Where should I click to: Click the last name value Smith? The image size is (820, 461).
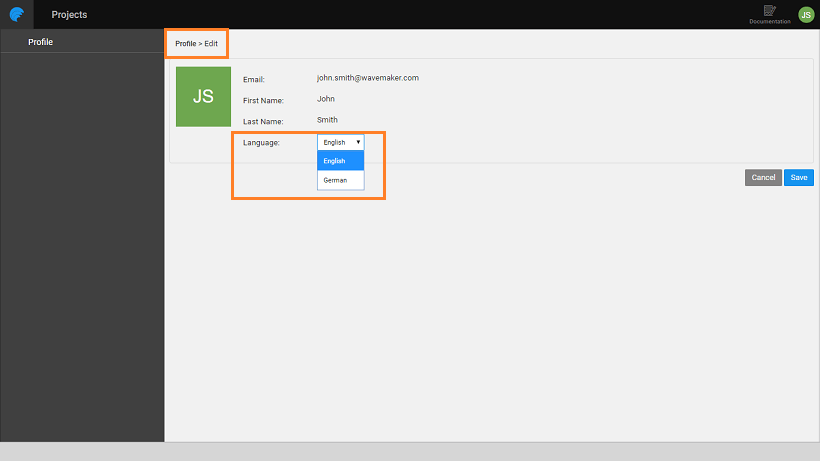point(327,120)
